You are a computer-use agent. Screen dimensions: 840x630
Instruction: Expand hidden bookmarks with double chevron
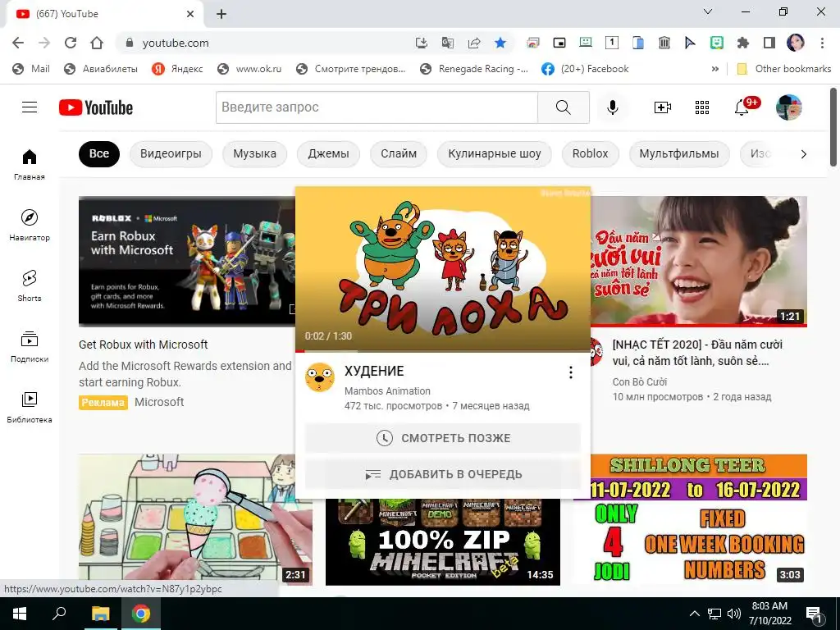click(714, 69)
